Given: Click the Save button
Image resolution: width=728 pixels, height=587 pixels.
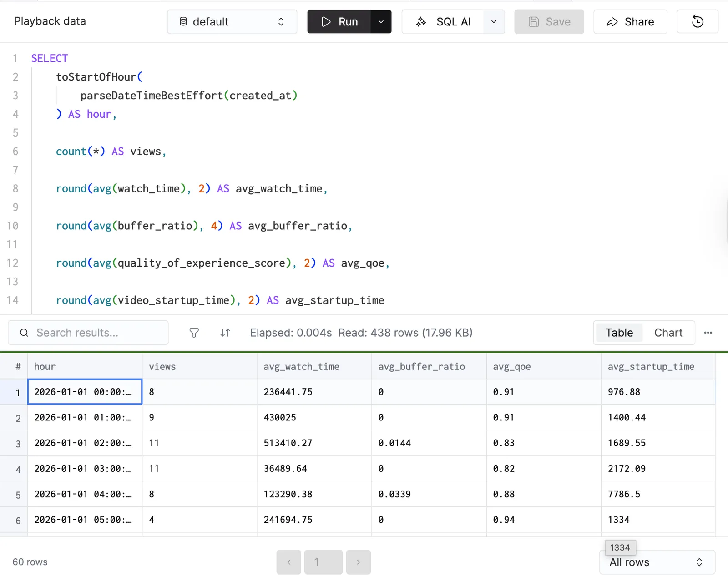Looking at the screenshot, I should click(549, 21).
